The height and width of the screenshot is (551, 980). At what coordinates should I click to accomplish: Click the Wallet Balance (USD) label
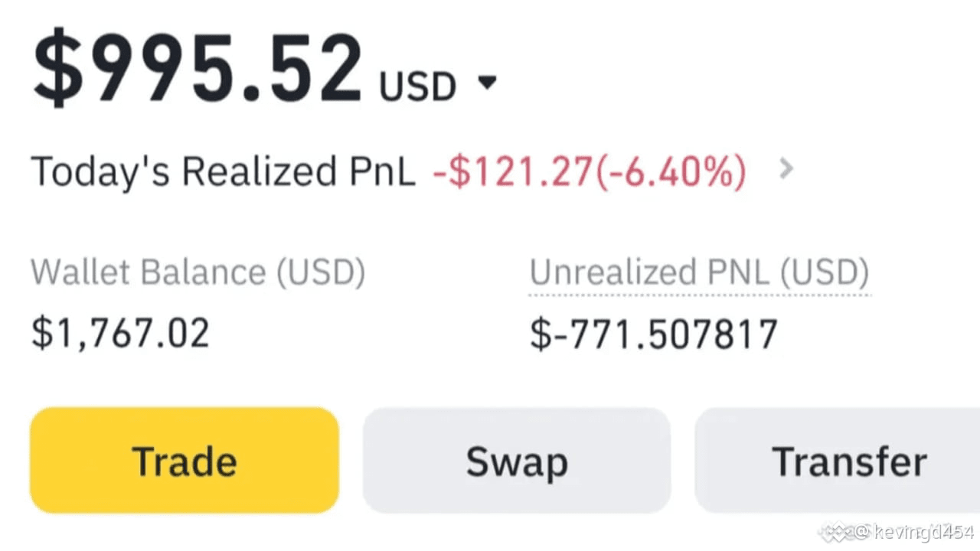[198, 272]
